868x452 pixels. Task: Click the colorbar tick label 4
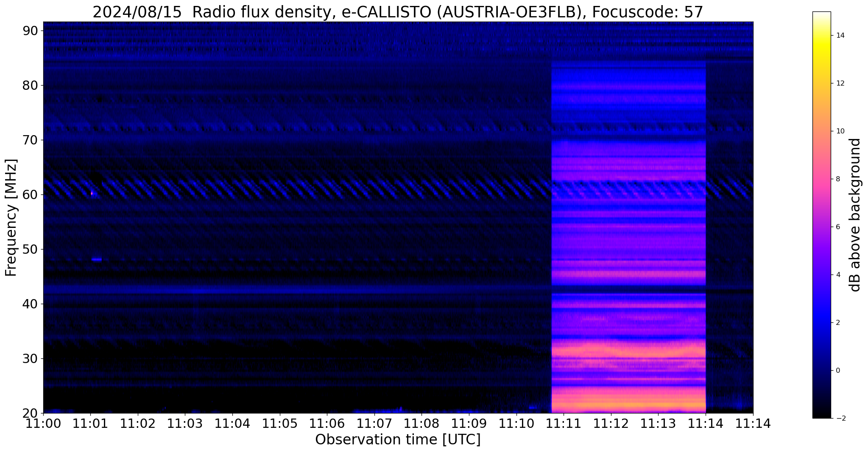(x=837, y=275)
